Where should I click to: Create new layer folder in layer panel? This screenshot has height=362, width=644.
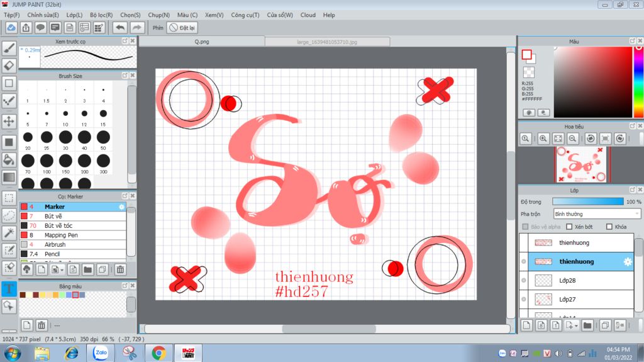pyautogui.click(x=587, y=325)
